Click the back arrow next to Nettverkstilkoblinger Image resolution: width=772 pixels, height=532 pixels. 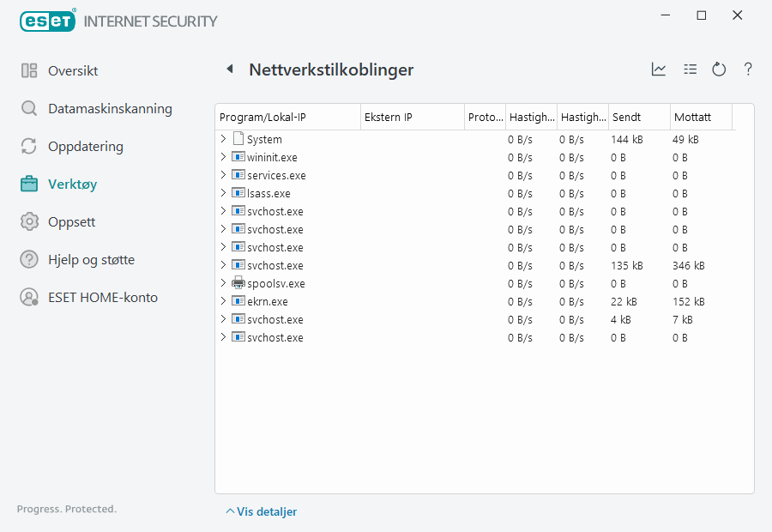(230, 70)
